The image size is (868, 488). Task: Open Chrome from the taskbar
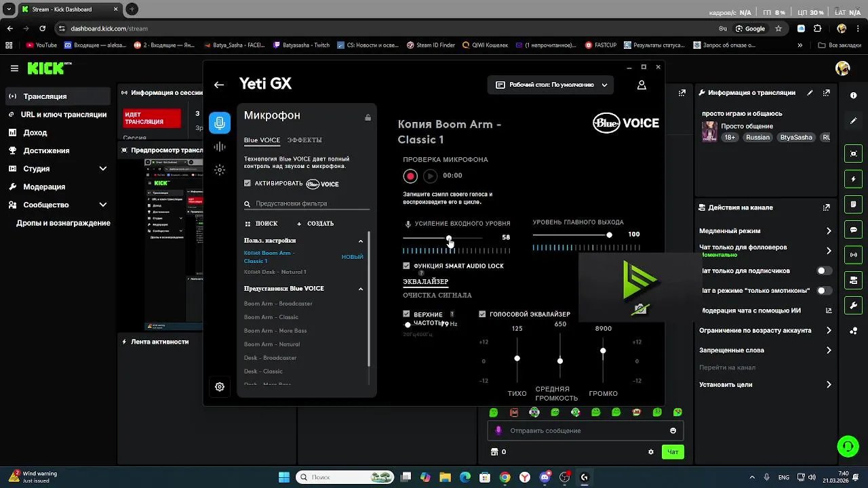(x=505, y=477)
